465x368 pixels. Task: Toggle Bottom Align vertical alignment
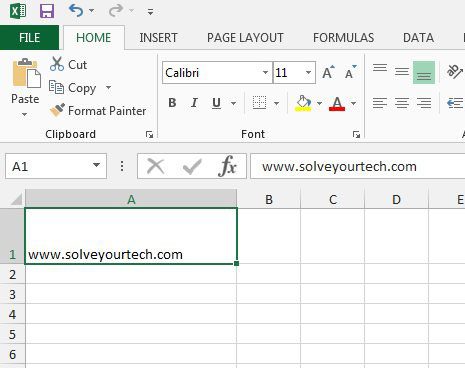424,72
